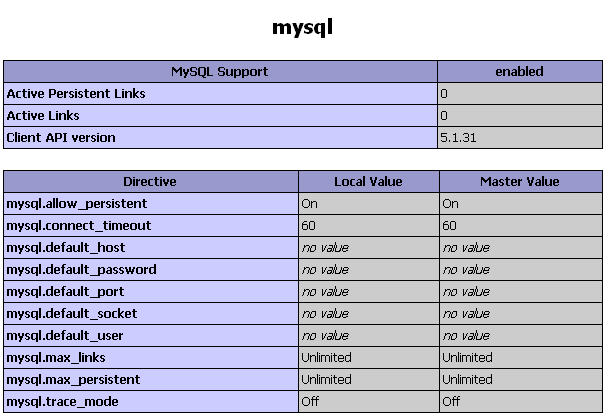Screen dimensions: 609x417
Task: Click the "Master Value" column header
Action: (519, 182)
